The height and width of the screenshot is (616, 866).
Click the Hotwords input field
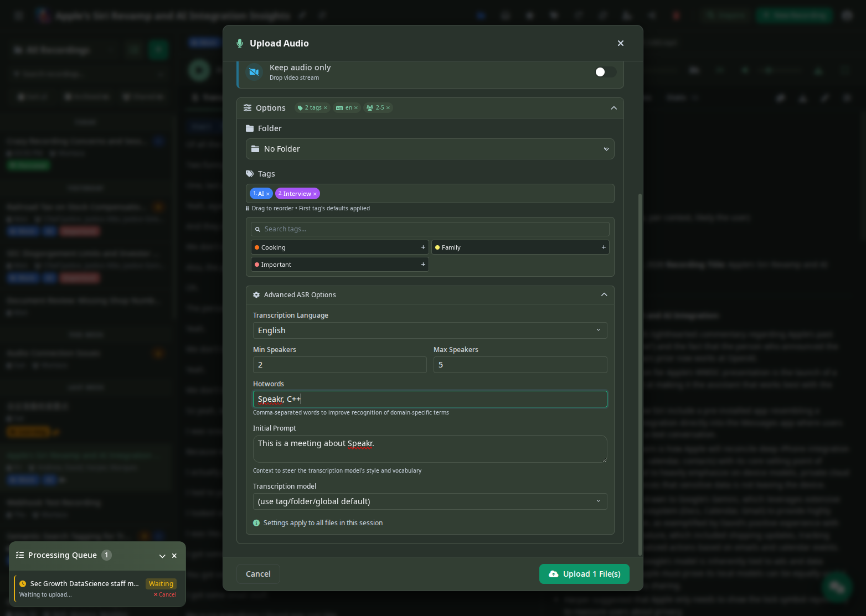pyautogui.click(x=430, y=399)
